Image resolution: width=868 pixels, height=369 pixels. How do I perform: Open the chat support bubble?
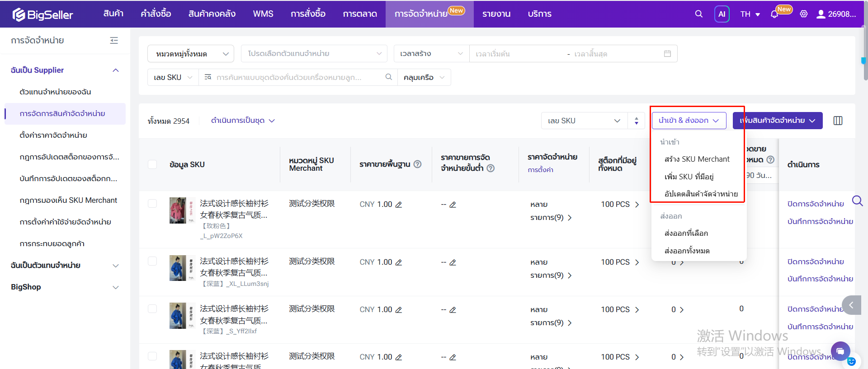840,351
